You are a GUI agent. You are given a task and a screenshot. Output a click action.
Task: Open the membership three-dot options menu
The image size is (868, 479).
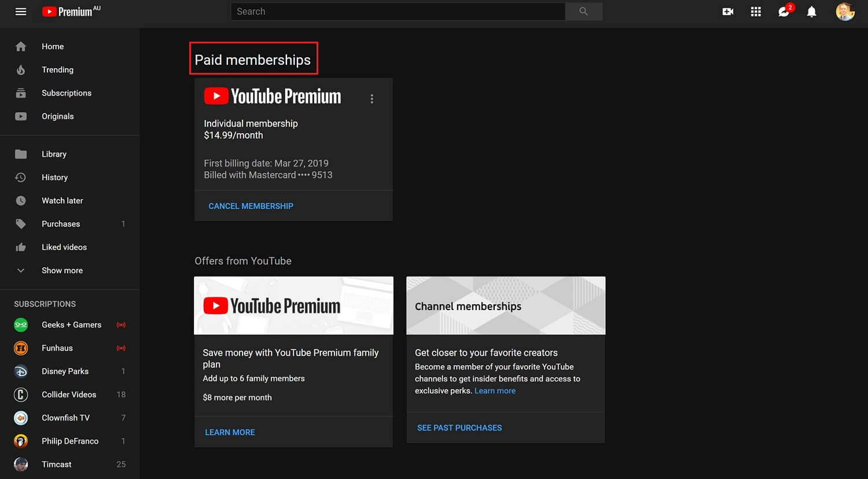pos(372,99)
